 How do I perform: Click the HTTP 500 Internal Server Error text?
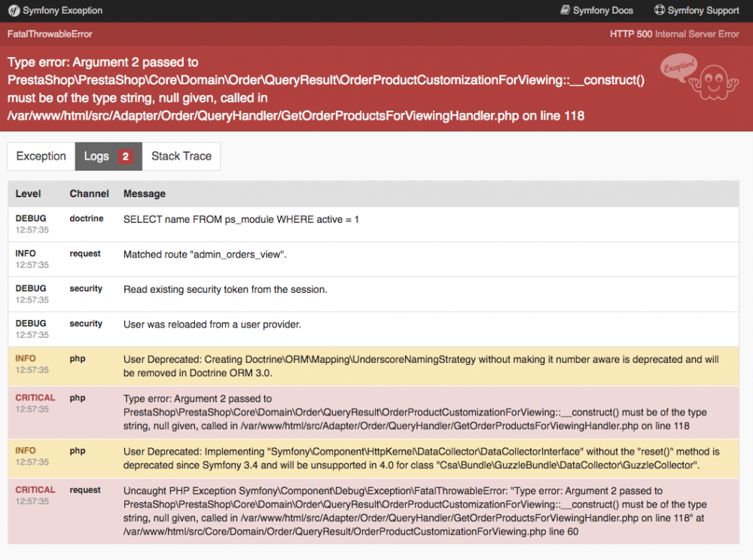click(x=674, y=34)
